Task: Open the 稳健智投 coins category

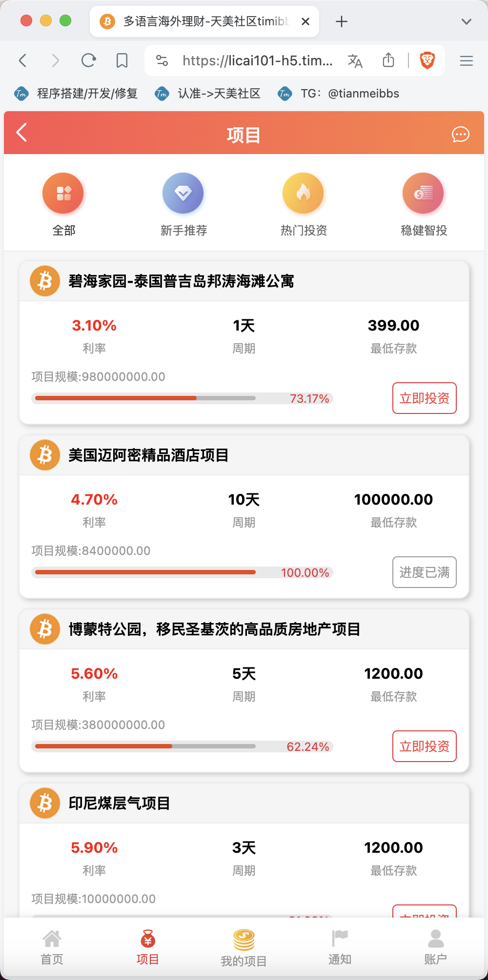Action: pyautogui.click(x=423, y=194)
